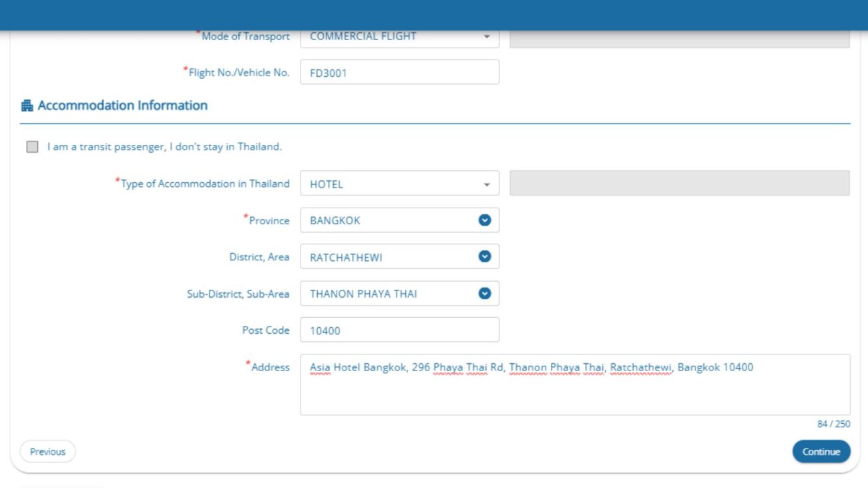Viewport: 868px width, 488px height.
Task: Open the Mode of Transport dropdown
Action: [399, 37]
